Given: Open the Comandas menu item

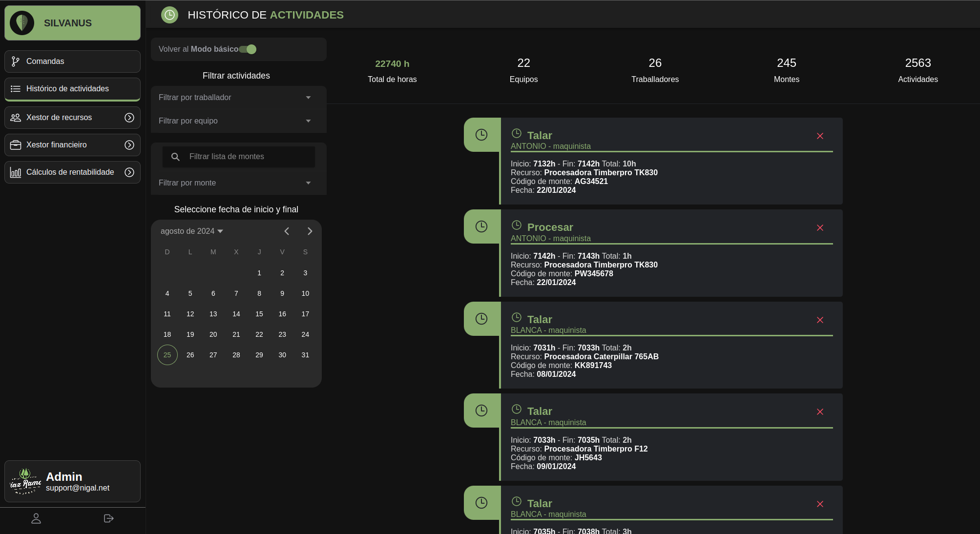Looking at the screenshot, I should 72,62.
